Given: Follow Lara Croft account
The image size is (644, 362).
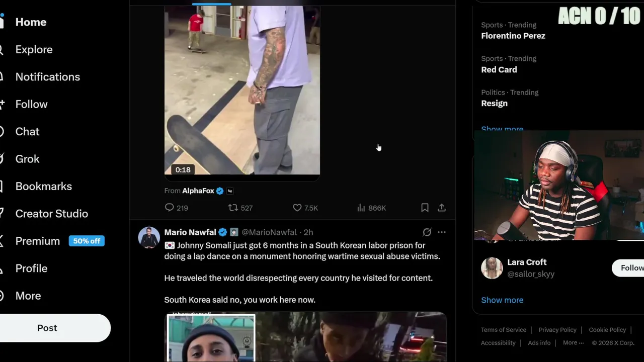Looking at the screenshot, I should tap(629, 268).
